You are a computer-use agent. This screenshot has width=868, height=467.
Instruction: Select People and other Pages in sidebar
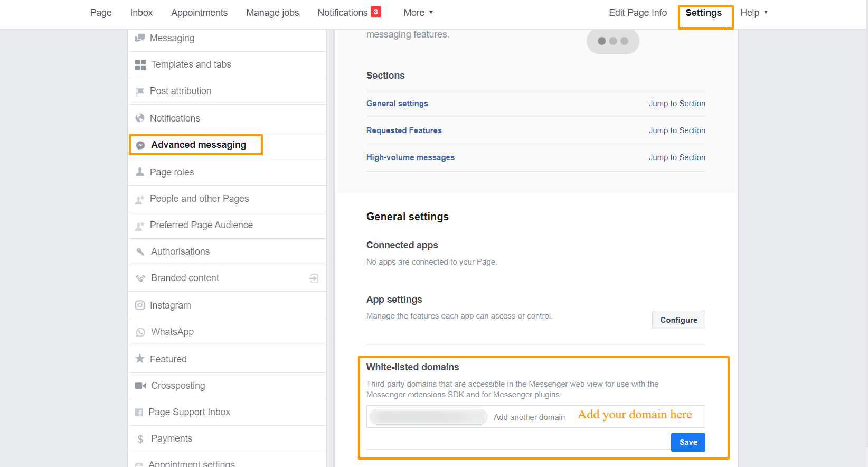(x=227, y=199)
